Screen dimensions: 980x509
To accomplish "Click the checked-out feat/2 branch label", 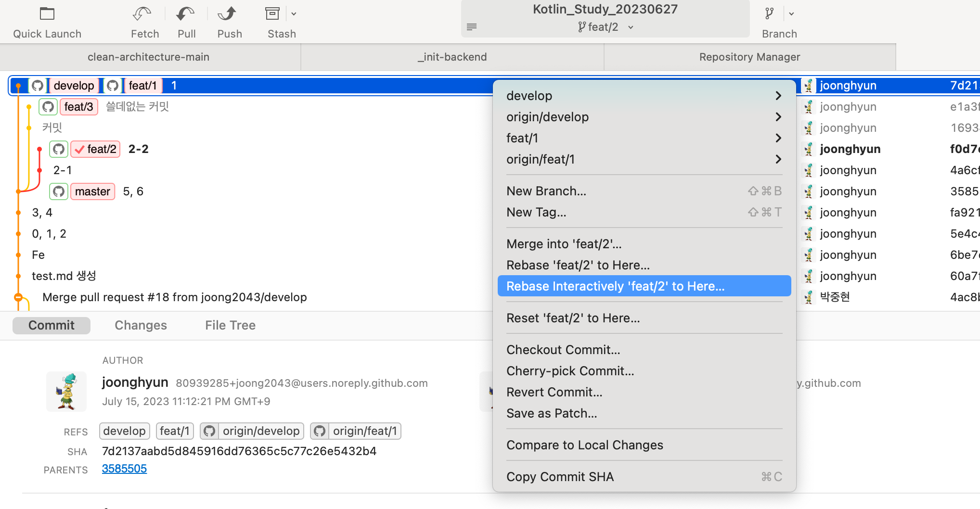I will tap(95, 149).
